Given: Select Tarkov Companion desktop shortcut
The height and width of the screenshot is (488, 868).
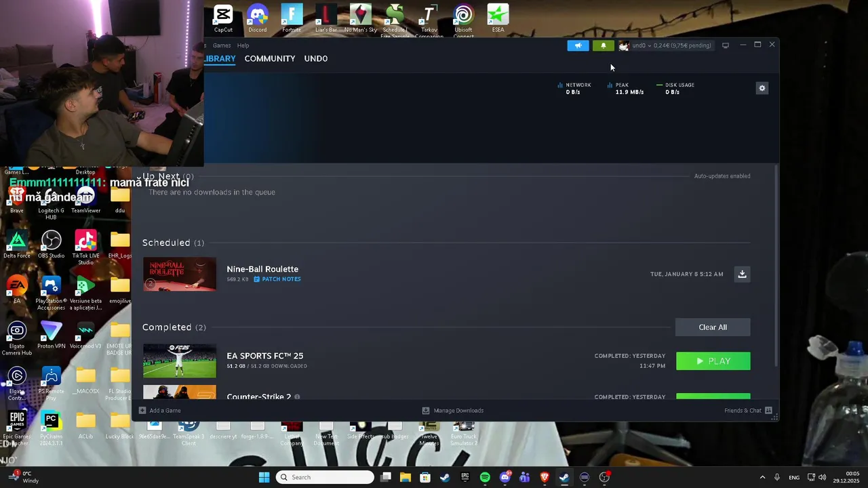Looking at the screenshot, I should [429, 20].
